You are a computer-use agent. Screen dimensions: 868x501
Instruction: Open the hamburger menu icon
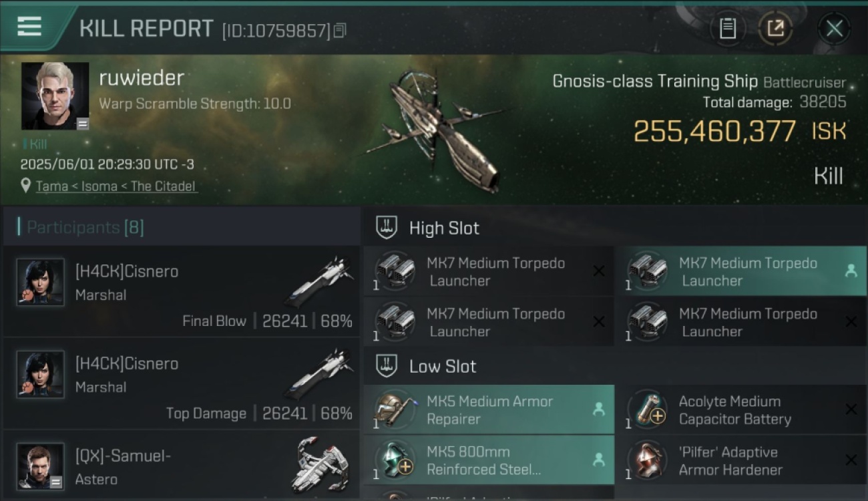click(29, 27)
